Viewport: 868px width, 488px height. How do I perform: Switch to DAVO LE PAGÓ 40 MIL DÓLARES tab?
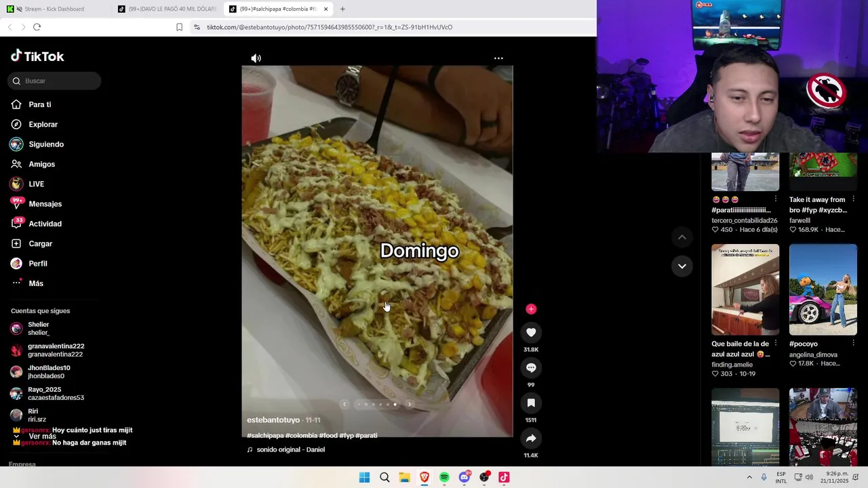click(167, 9)
